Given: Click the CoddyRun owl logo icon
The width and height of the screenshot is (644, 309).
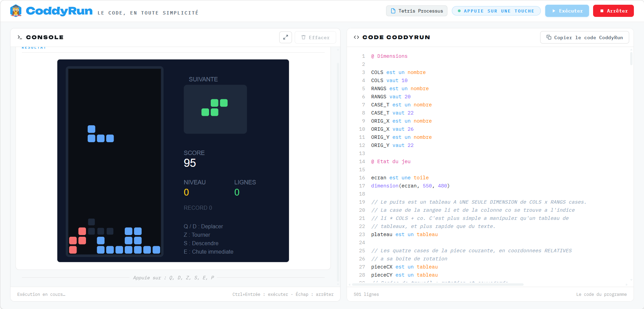Looking at the screenshot, I should pyautogui.click(x=16, y=11).
